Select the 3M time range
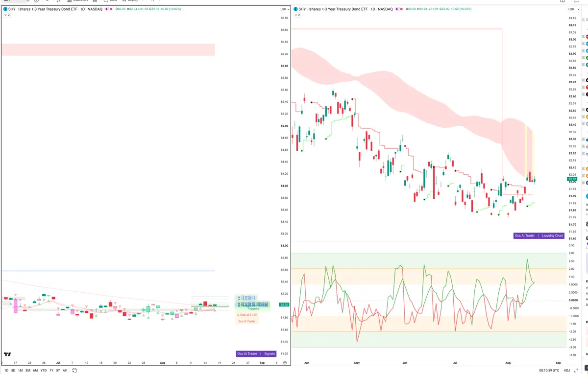This screenshot has width=588, height=374. [x=28, y=371]
